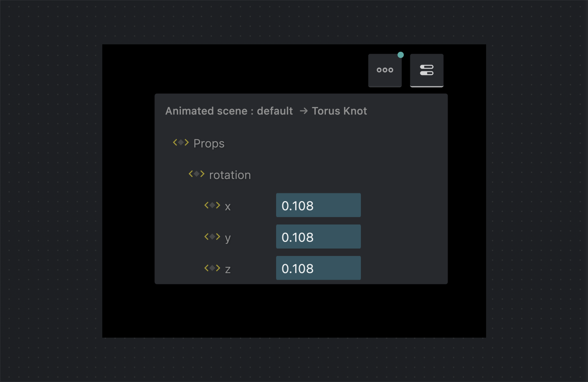Click the teal update indicator dot
Screen dimensions: 588x382
(401, 55)
